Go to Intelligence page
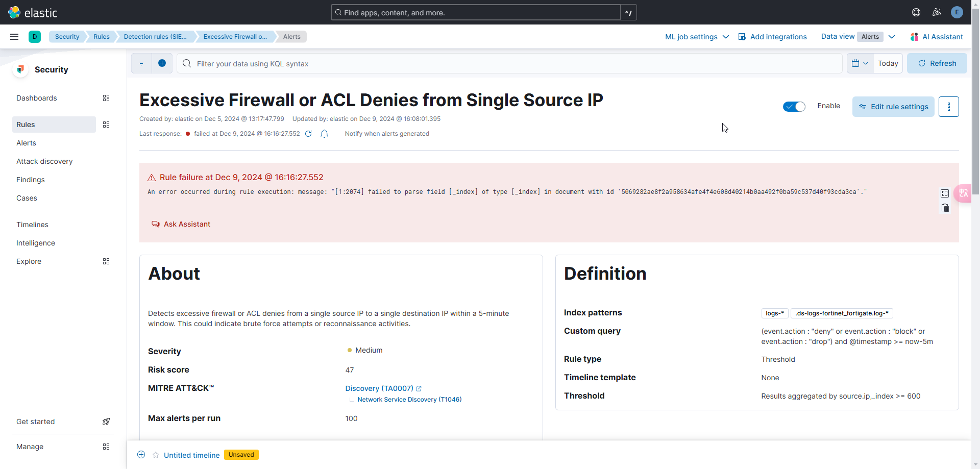 [x=36, y=243]
